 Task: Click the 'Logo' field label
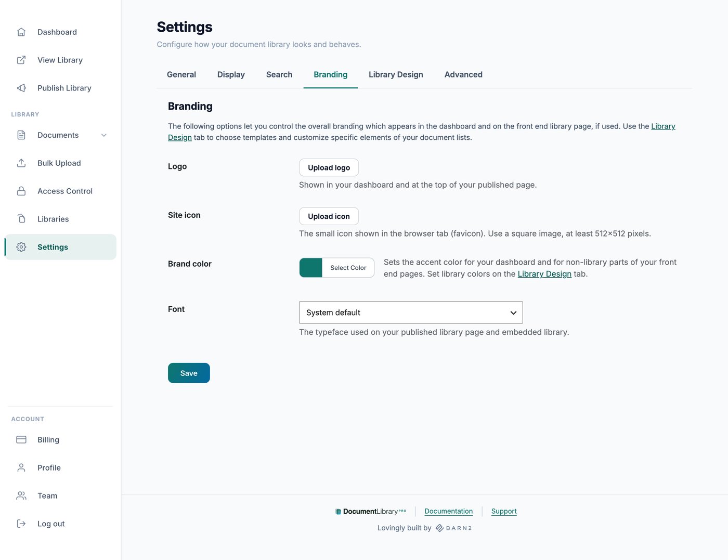(177, 166)
